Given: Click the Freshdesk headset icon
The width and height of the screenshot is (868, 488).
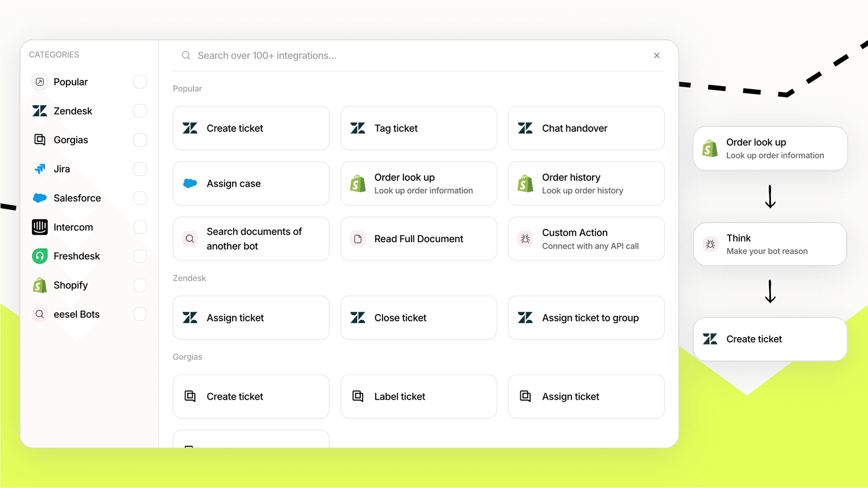Looking at the screenshot, I should (40, 256).
